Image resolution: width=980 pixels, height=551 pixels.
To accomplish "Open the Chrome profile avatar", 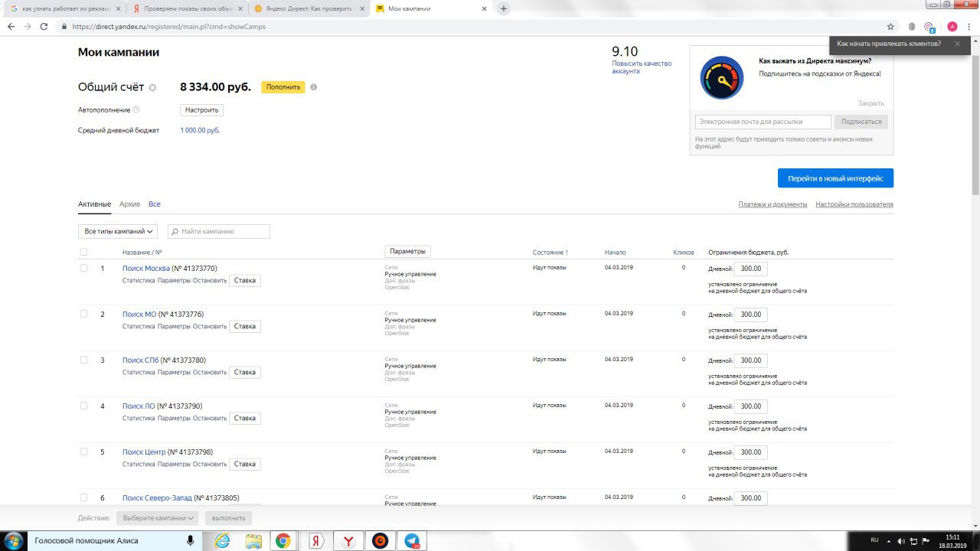I will pos(952,26).
